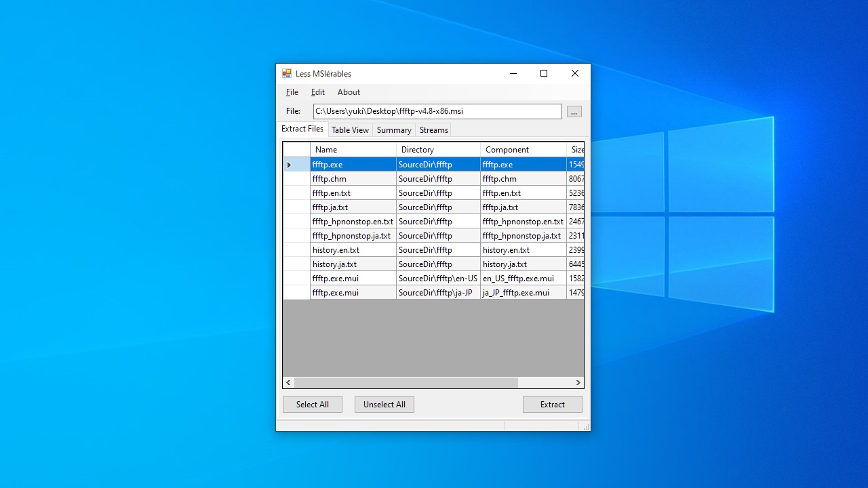Select the history.ja.txt name cell

pyautogui.click(x=353, y=264)
